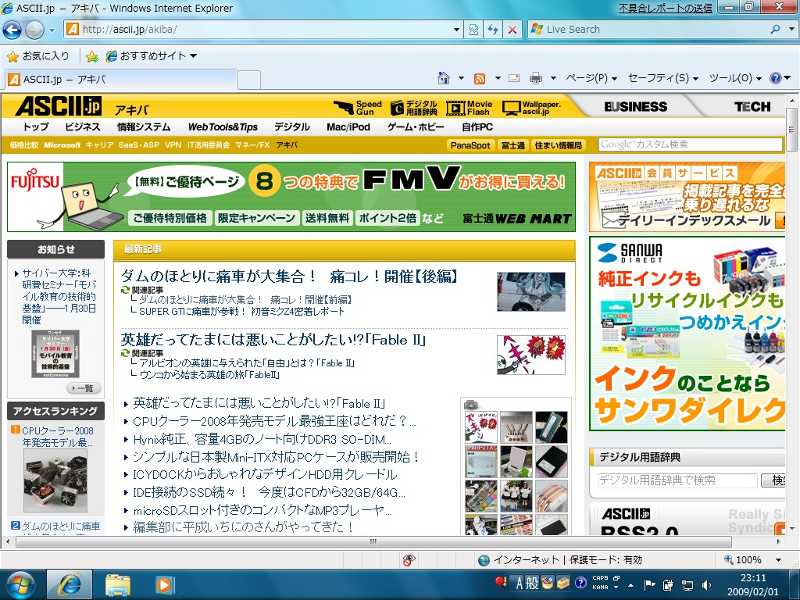Open the Speed Gun icon link
Image resolution: width=800 pixels, height=600 pixels.
[x=358, y=108]
